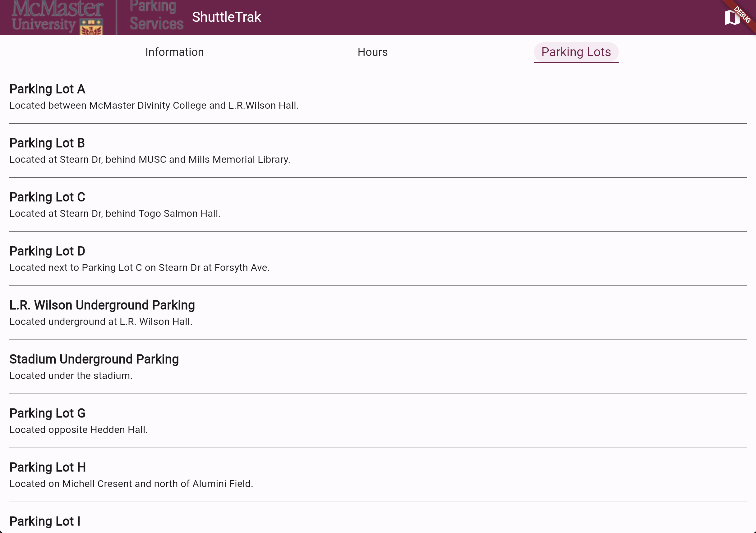Click the ShuttleTrak app title
Viewport: 756px width, 533px height.
pos(226,17)
